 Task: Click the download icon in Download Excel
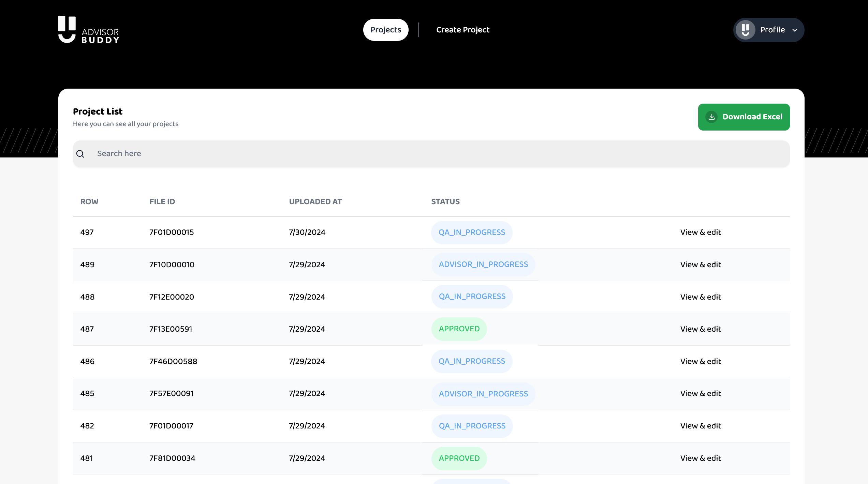711,117
